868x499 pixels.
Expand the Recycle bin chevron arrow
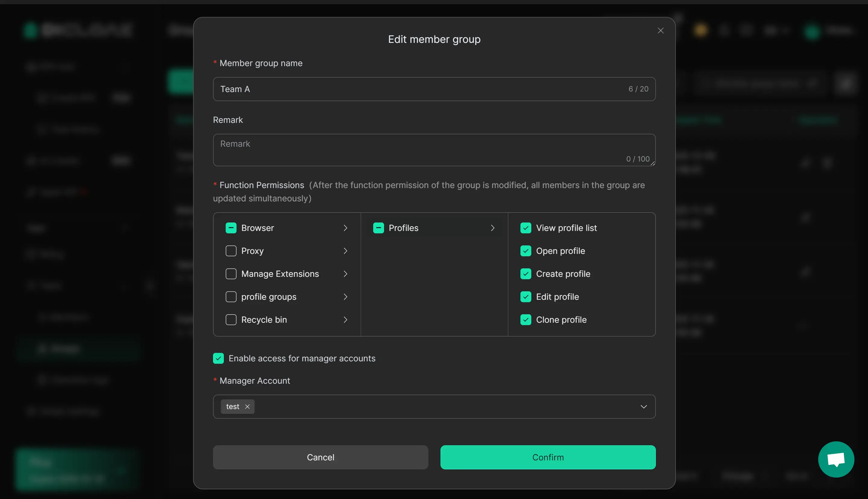pos(345,320)
